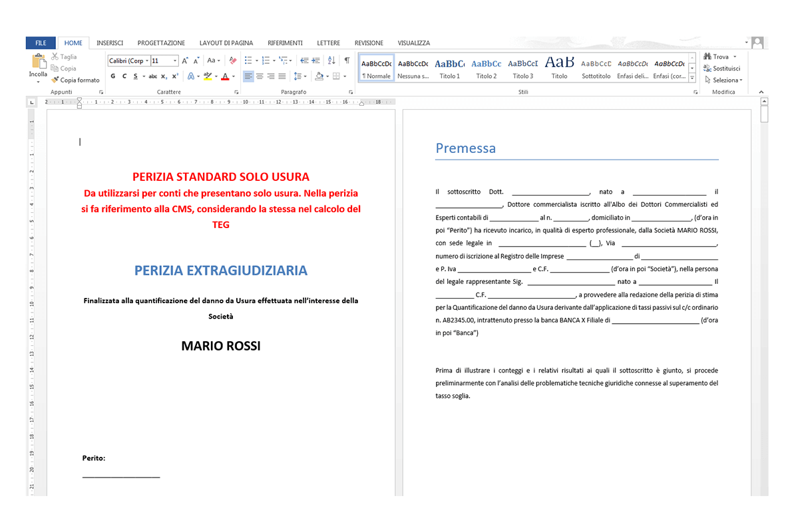Open Seleziona dropdown
The image size is (794, 532).
point(724,80)
